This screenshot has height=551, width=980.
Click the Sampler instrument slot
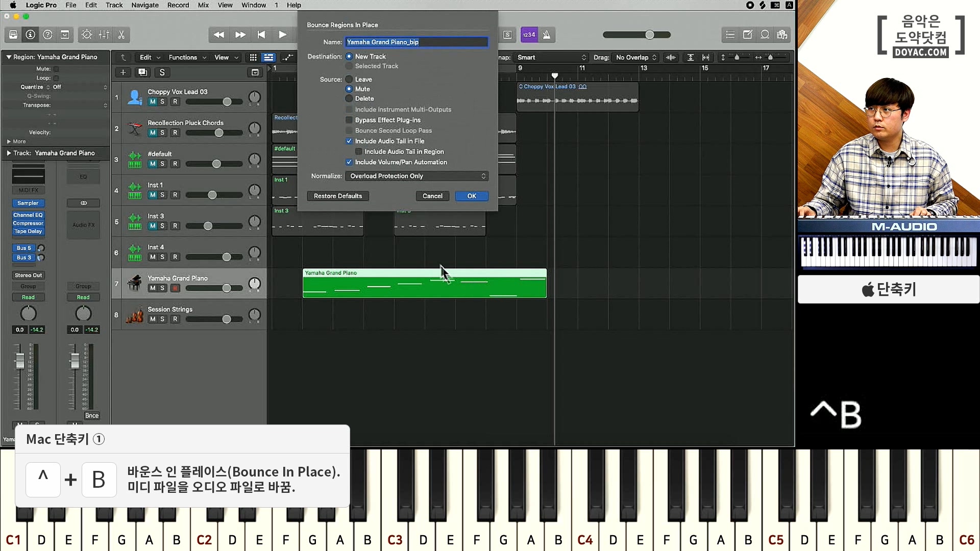28,203
